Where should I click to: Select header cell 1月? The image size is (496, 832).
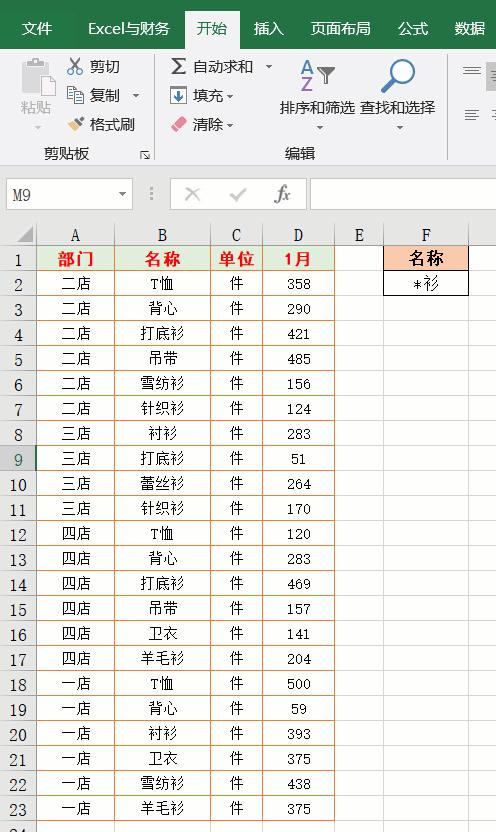point(299,259)
